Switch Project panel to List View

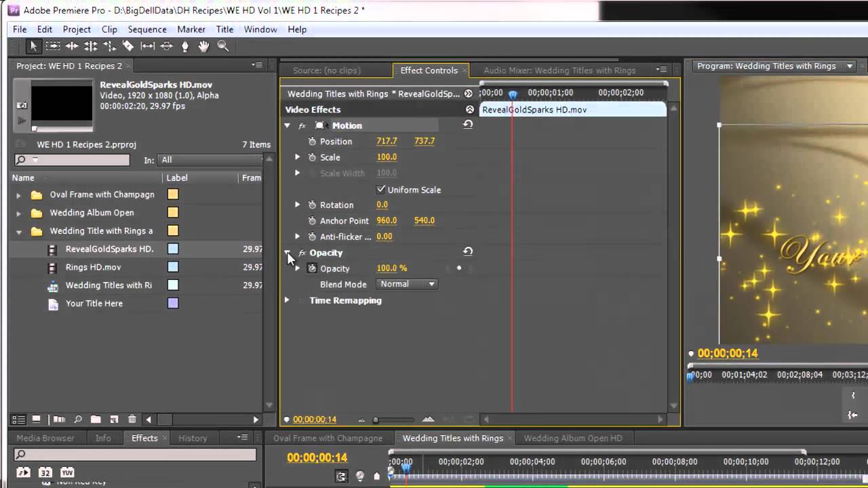tap(19, 420)
